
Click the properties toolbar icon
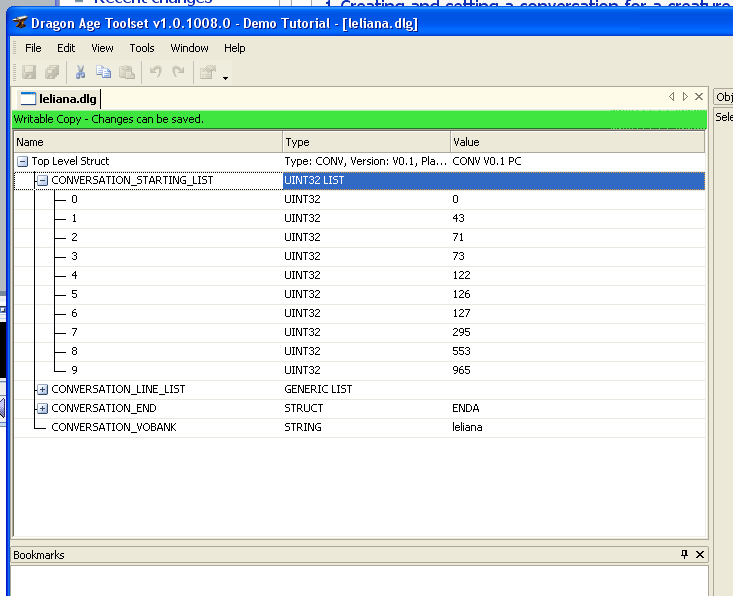(207, 72)
